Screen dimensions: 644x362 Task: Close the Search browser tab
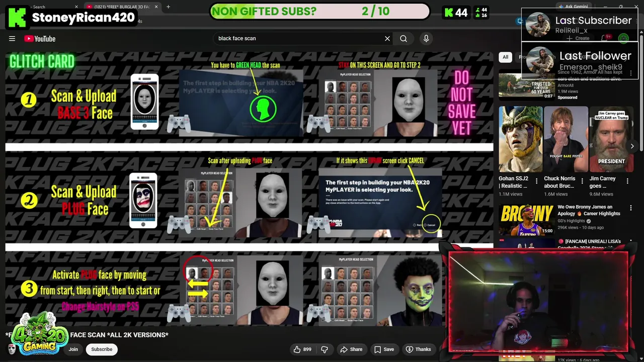click(x=76, y=7)
